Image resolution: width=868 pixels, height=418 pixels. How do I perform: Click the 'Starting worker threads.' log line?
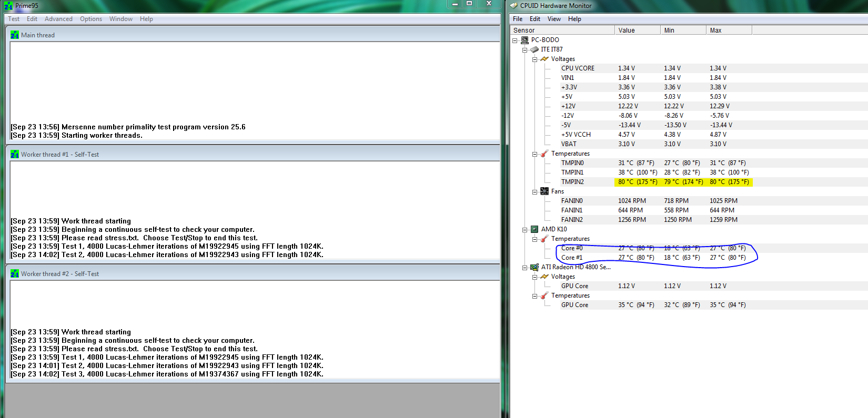click(77, 136)
